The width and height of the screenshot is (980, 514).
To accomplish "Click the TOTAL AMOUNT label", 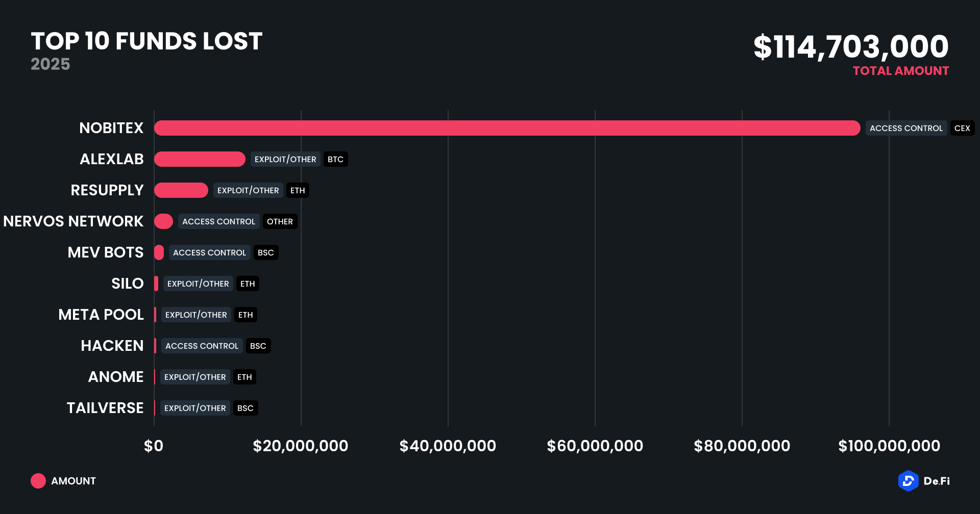I will [901, 71].
